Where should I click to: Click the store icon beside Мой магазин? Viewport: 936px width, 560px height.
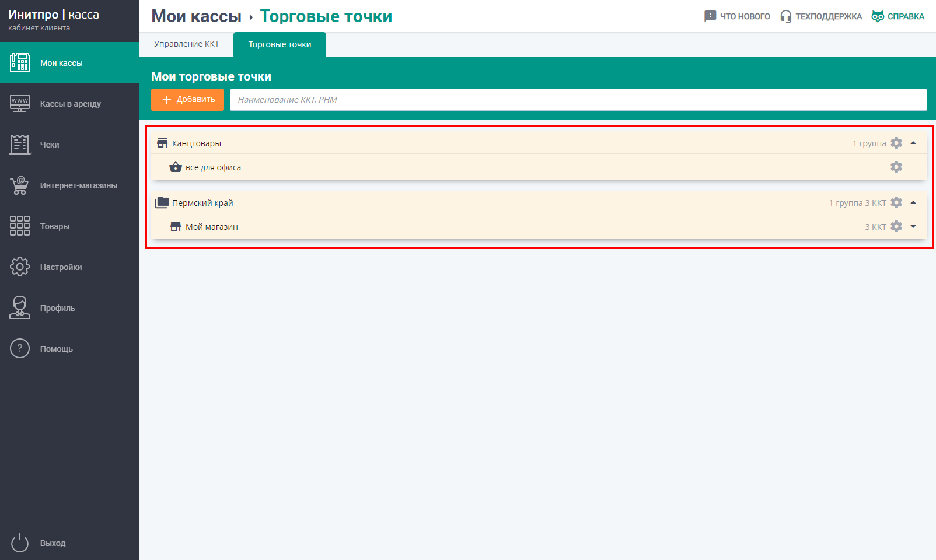[176, 226]
